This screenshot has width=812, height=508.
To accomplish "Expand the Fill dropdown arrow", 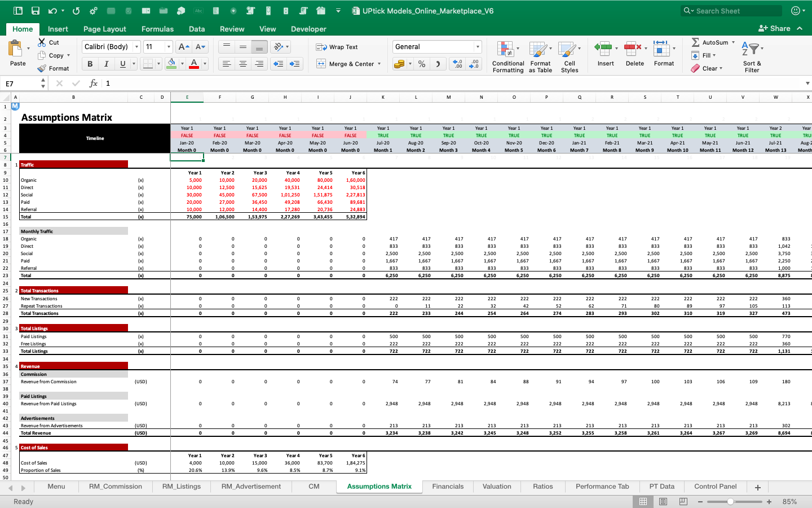I will click(x=714, y=55).
